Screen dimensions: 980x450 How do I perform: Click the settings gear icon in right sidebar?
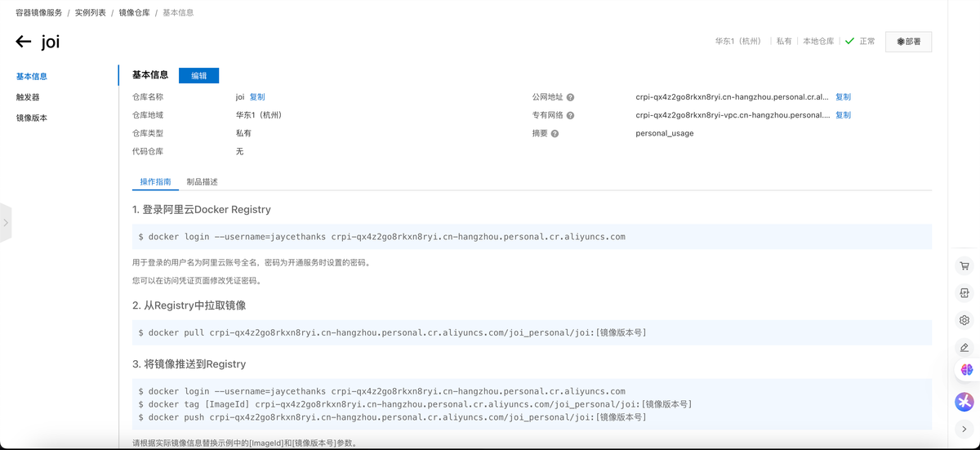(x=964, y=320)
